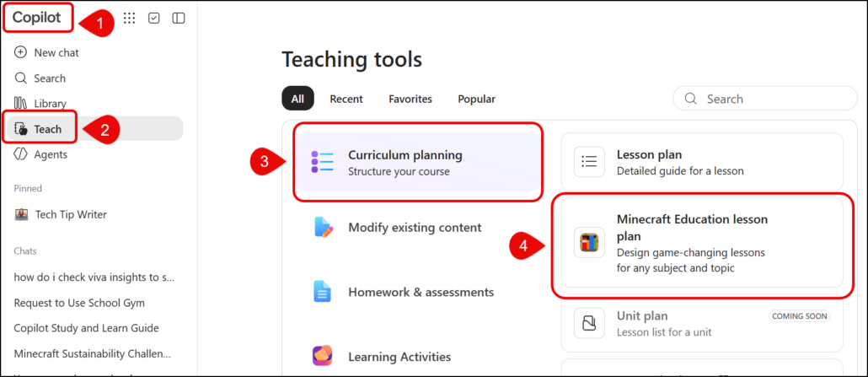This screenshot has width=868, height=377.
Task: Click the Lesson plan list icon
Action: 589,162
